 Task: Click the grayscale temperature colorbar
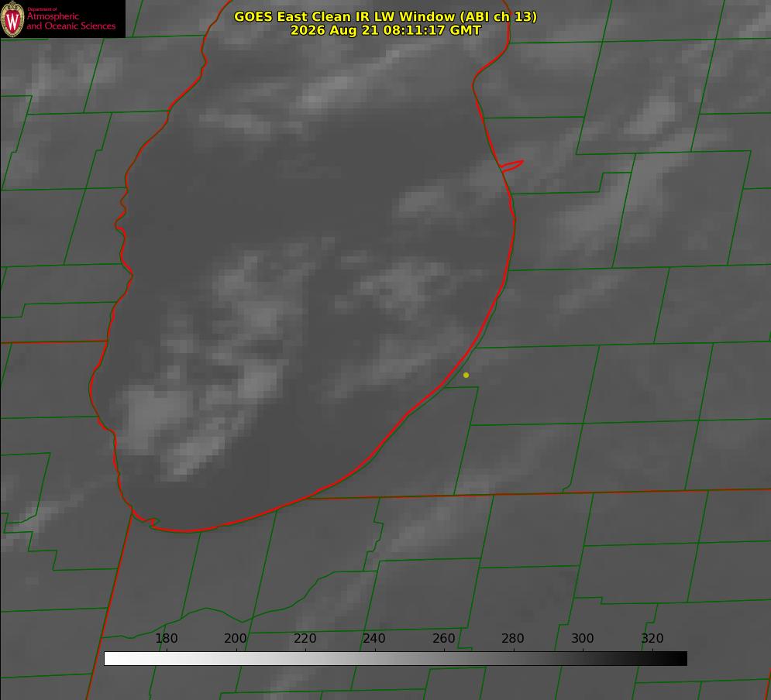click(x=395, y=658)
